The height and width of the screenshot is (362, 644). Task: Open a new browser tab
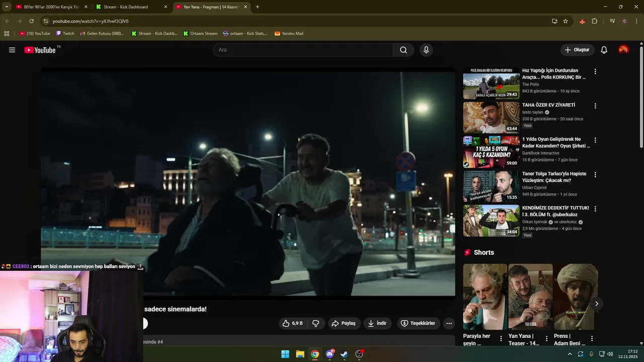pos(258,7)
